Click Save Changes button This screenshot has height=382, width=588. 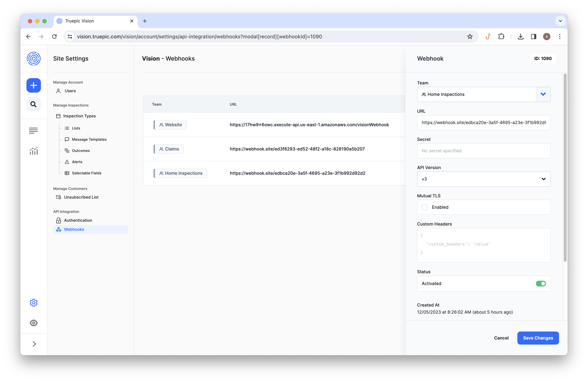coord(538,338)
